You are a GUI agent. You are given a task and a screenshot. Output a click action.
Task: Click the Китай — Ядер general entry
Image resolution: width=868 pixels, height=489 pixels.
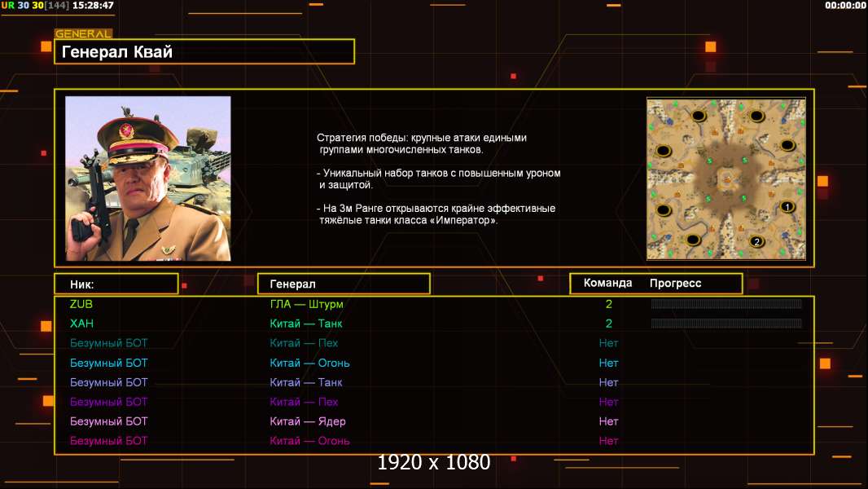(x=308, y=421)
